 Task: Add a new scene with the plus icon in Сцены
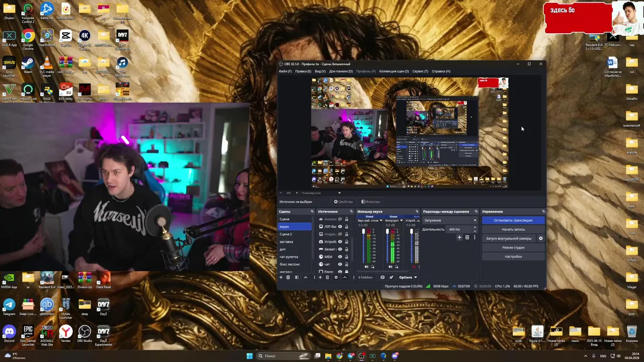coord(281,278)
